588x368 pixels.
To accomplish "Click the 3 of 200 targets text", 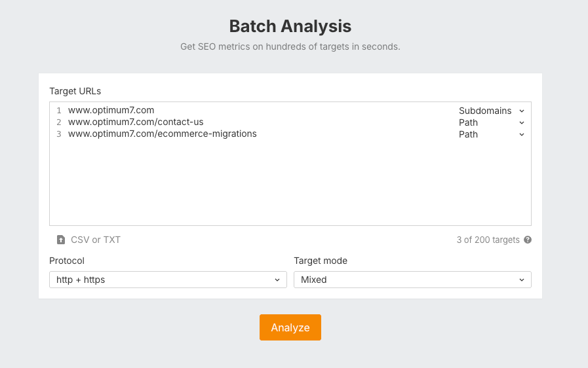I will 488,240.
